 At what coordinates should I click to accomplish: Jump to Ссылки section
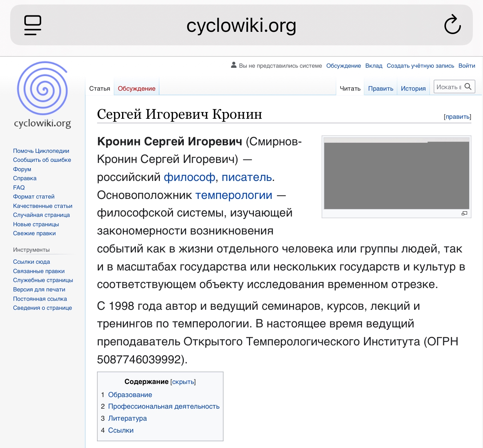[x=121, y=430]
